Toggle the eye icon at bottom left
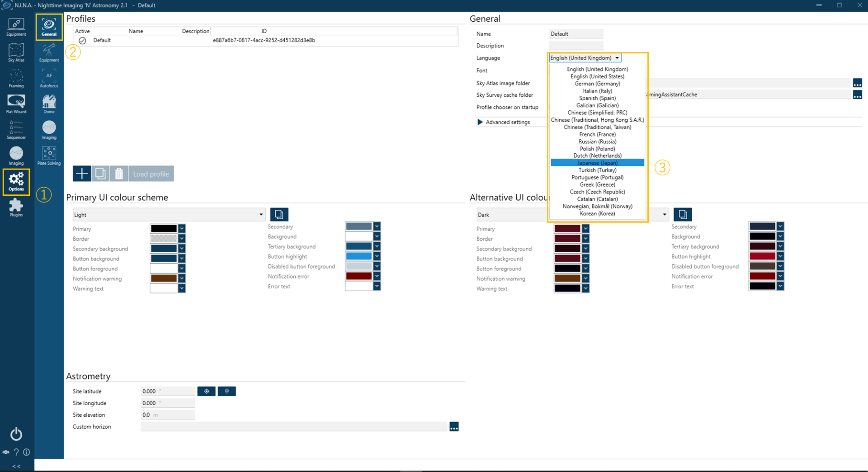 [6, 452]
